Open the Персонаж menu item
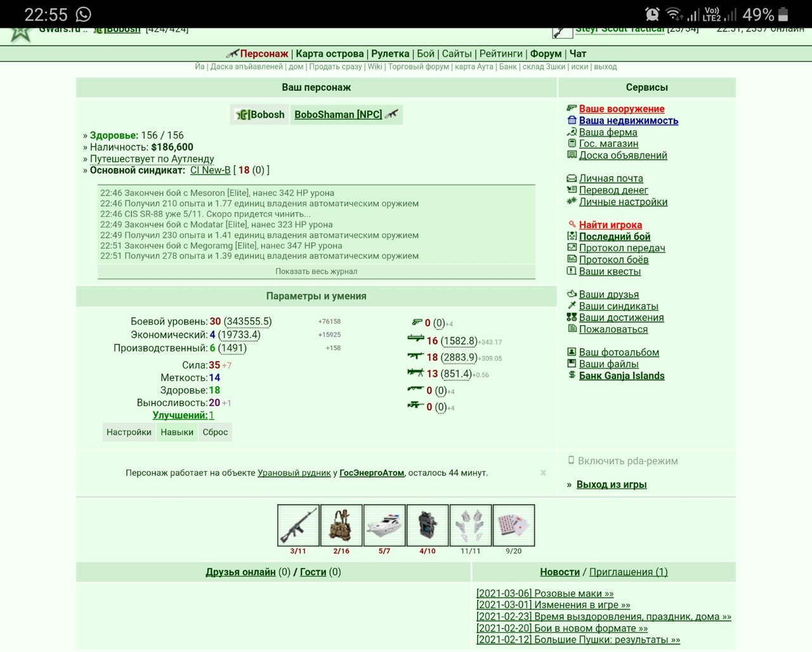This screenshot has height=652, width=812. [264, 54]
